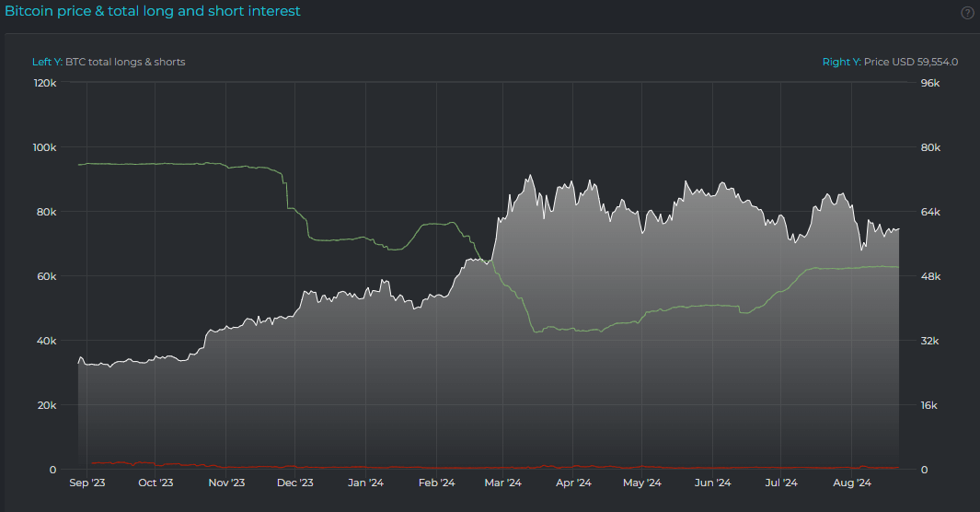This screenshot has height=512, width=980.
Task: Click the chart title about Bitcoin price
Action: [153, 11]
